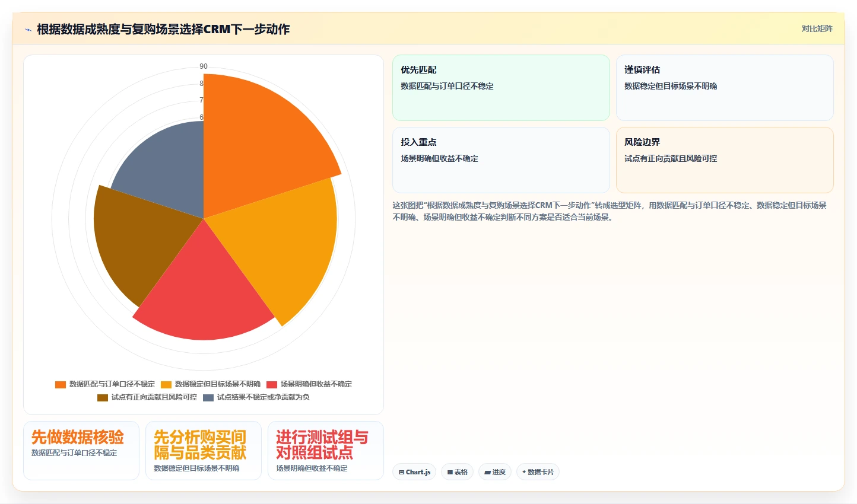Toggle legend swatch 数据匹配与订单口径不稳定
This screenshot has height=504, width=857.
click(61, 384)
